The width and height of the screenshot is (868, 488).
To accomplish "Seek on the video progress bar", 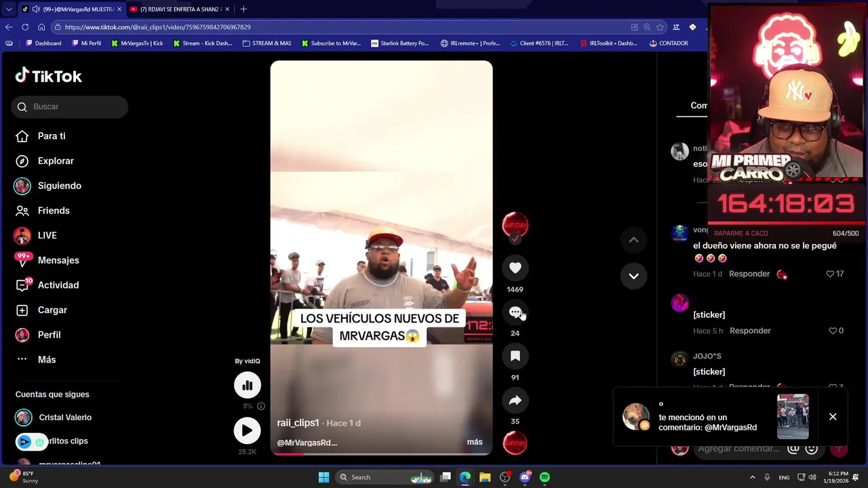I will (381, 453).
